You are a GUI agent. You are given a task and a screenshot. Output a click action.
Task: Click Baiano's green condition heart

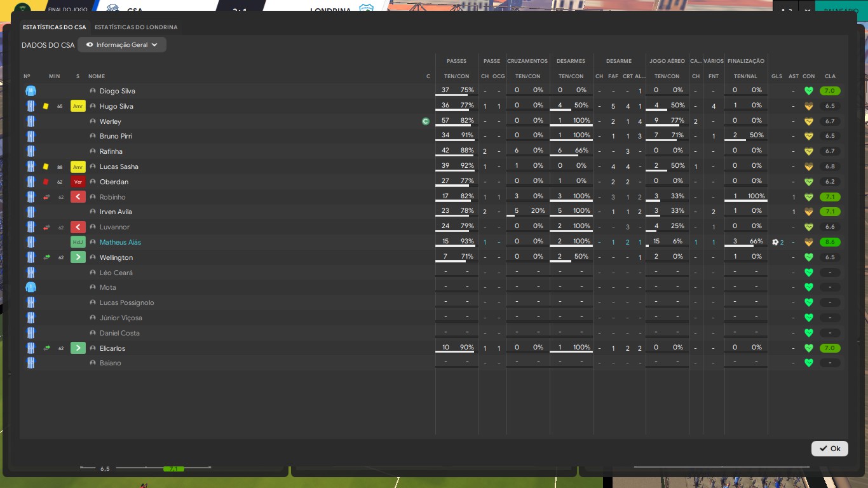(x=809, y=363)
